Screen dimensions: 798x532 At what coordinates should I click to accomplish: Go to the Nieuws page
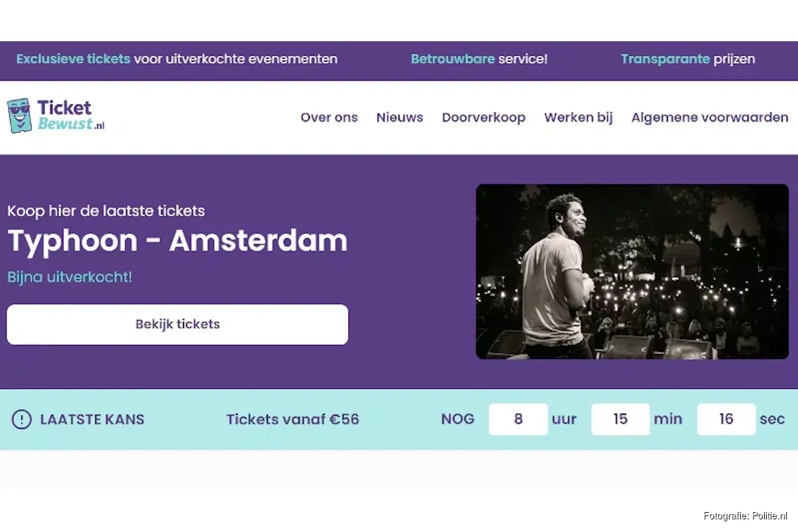click(400, 118)
